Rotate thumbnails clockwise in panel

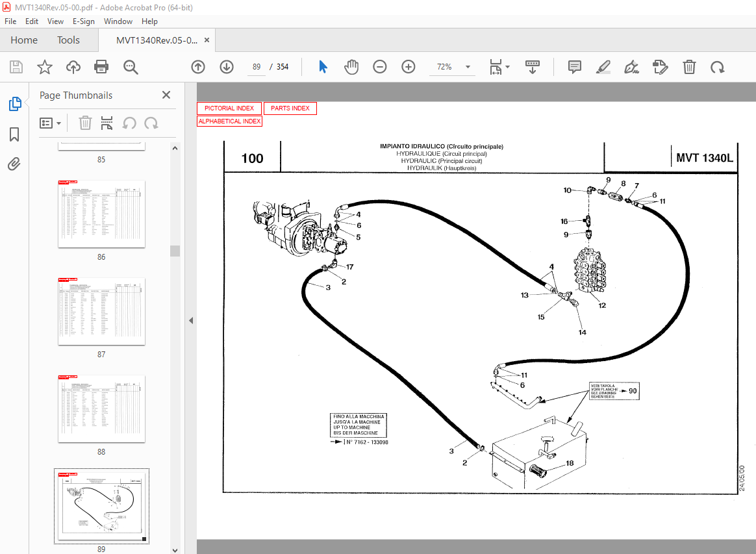tap(151, 123)
